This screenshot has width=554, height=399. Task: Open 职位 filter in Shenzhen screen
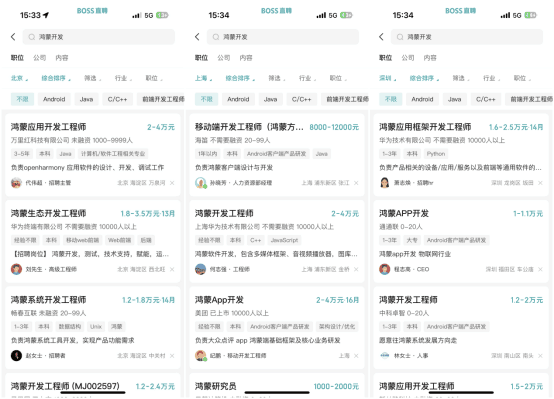pyautogui.click(x=522, y=78)
